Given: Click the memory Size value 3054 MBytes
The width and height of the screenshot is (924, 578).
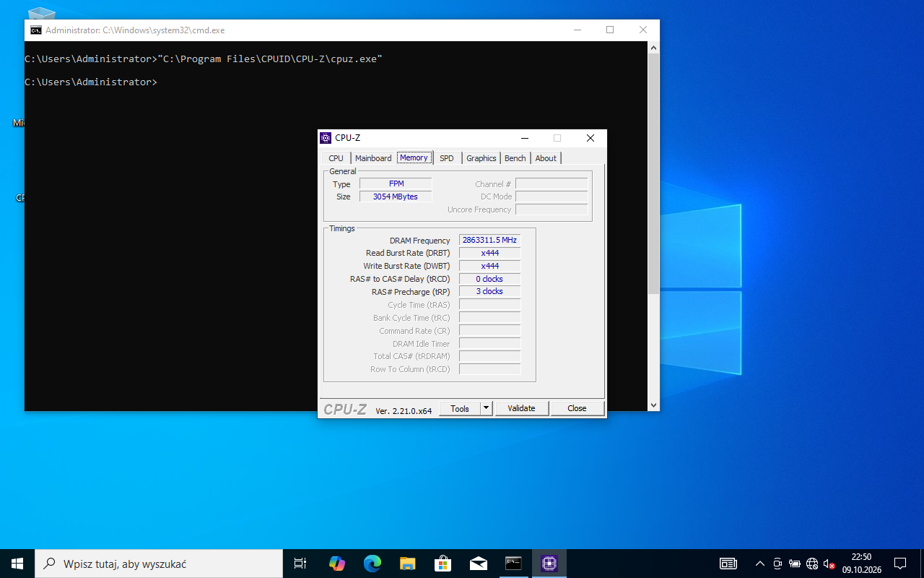Looking at the screenshot, I should [396, 197].
